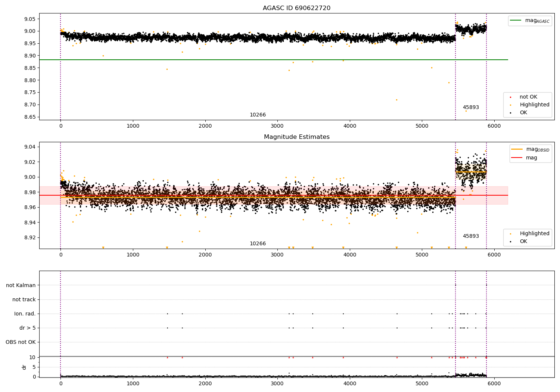The width and height of the screenshot is (560, 392).
Task: Select the 'Ion. rad.' row label
Action: [x=25, y=314]
